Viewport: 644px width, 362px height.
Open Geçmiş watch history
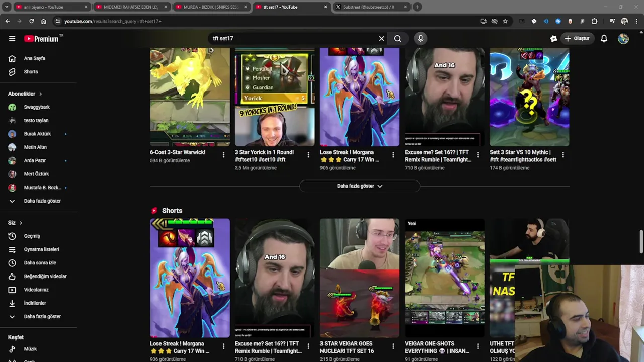[31, 236]
